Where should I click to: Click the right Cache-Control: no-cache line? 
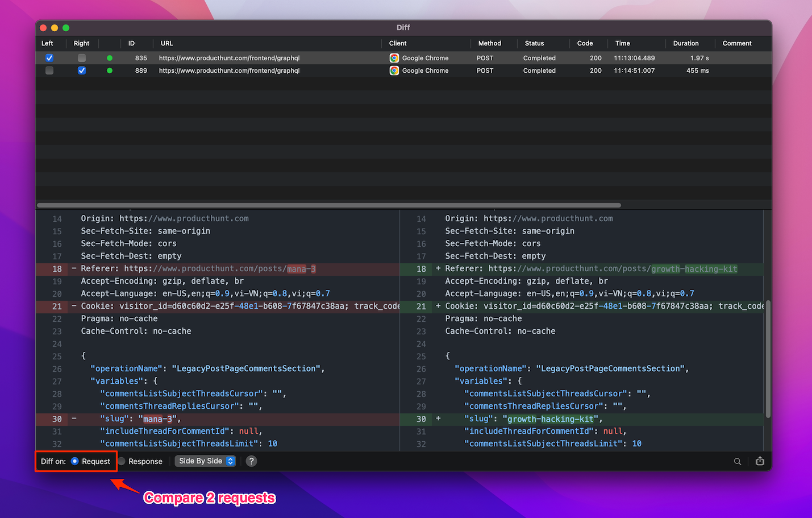(x=500, y=331)
